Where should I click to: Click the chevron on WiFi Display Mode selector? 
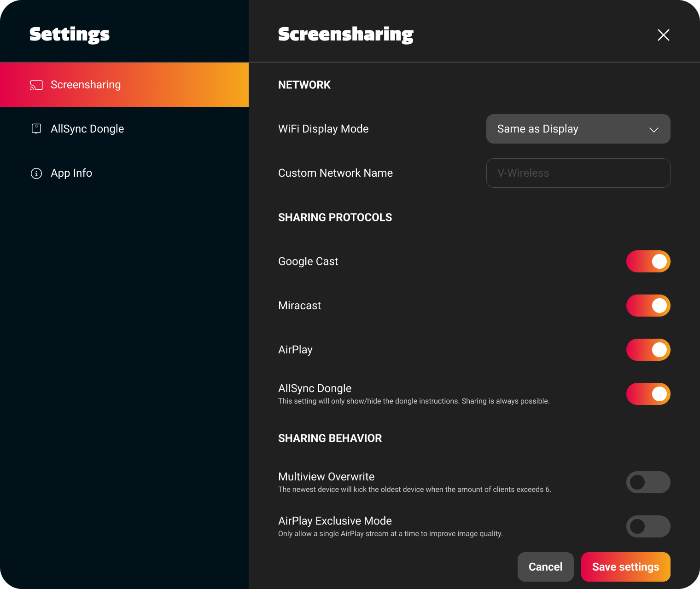pos(654,129)
